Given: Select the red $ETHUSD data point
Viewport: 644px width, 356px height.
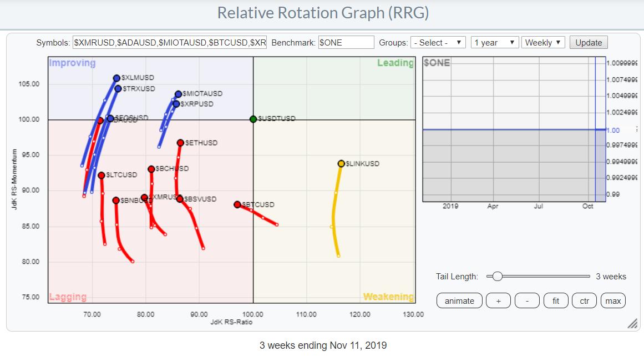Looking at the screenshot, I should pyautogui.click(x=180, y=143).
